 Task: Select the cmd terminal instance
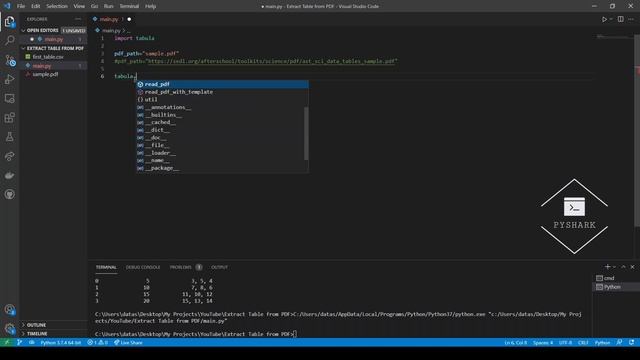click(x=616, y=278)
